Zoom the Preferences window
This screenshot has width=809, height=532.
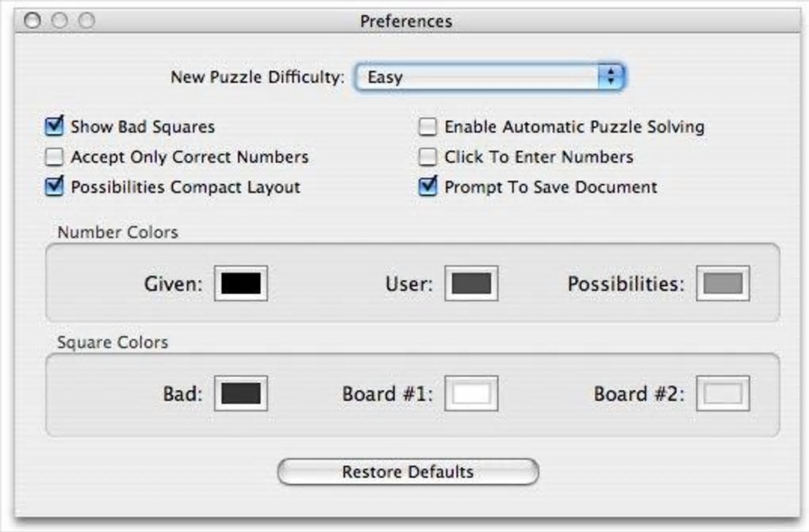pos(86,21)
